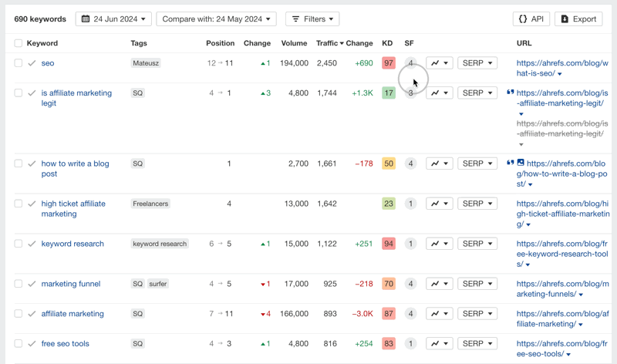Open the position chart for affiliate marketing row
The width and height of the screenshot is (617, 364).
coord(439,314)
